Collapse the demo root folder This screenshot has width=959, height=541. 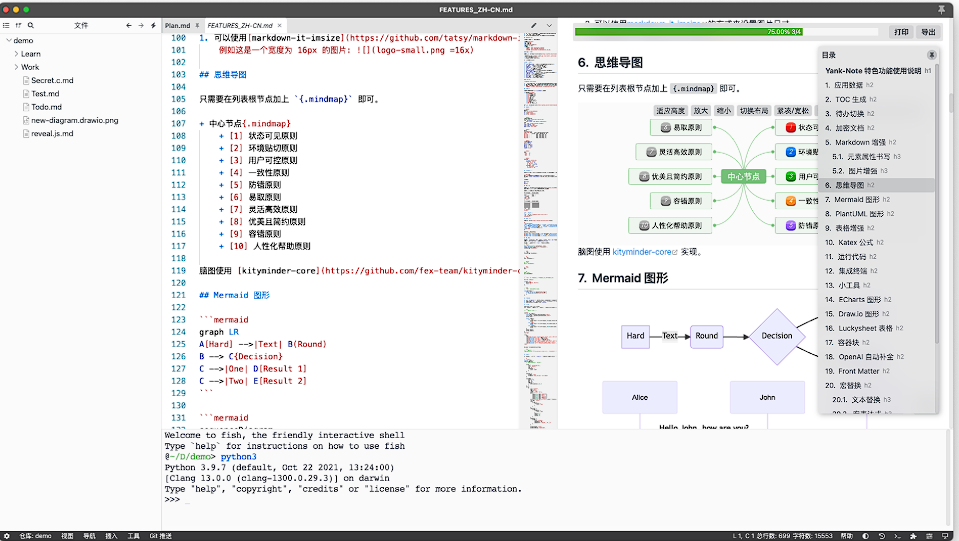(x=9, y=40)
